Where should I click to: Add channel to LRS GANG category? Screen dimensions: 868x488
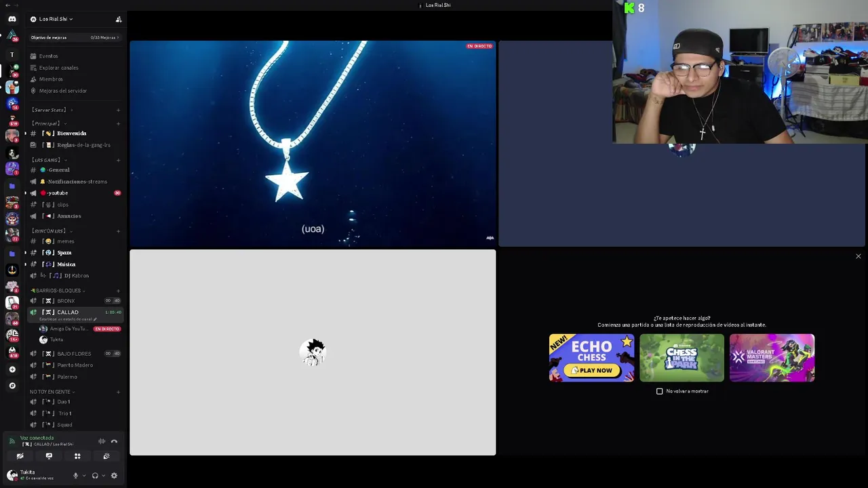118,160
